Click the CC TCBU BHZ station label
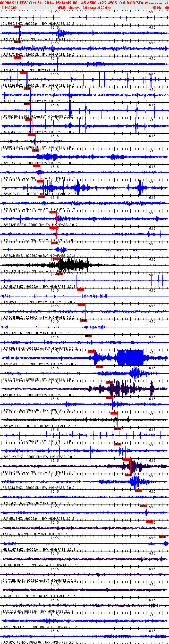Viewport: 169px width, 644px height. click(x=13, y=581)
